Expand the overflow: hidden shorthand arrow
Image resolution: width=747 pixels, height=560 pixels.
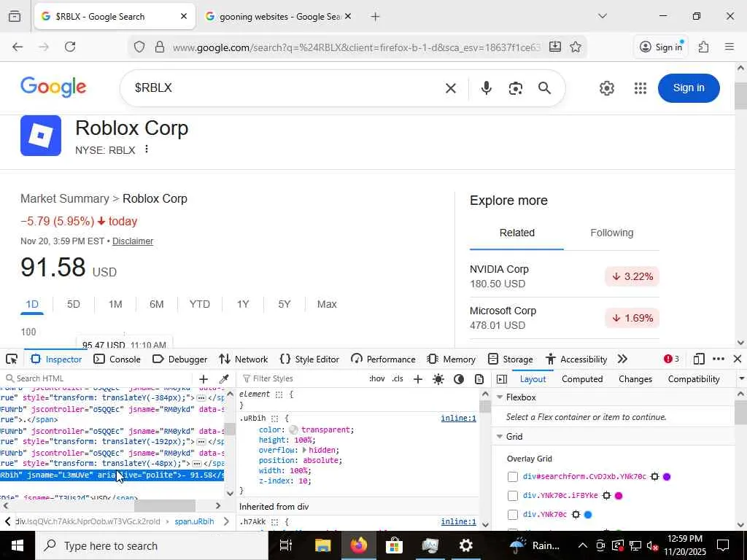(304, 450)
